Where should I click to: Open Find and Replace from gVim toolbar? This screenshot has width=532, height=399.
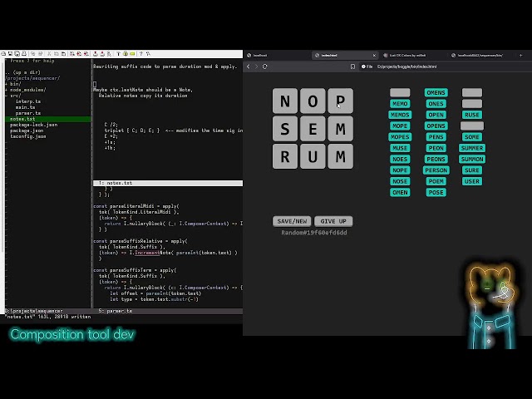(x=72, y=53)
